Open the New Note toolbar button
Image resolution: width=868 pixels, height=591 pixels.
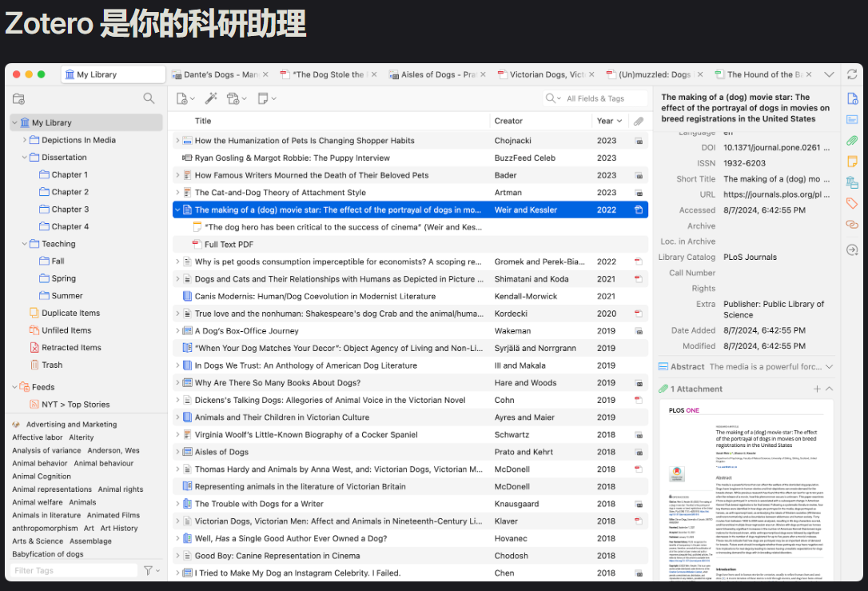pyautogui.click(x=267, y=98)
